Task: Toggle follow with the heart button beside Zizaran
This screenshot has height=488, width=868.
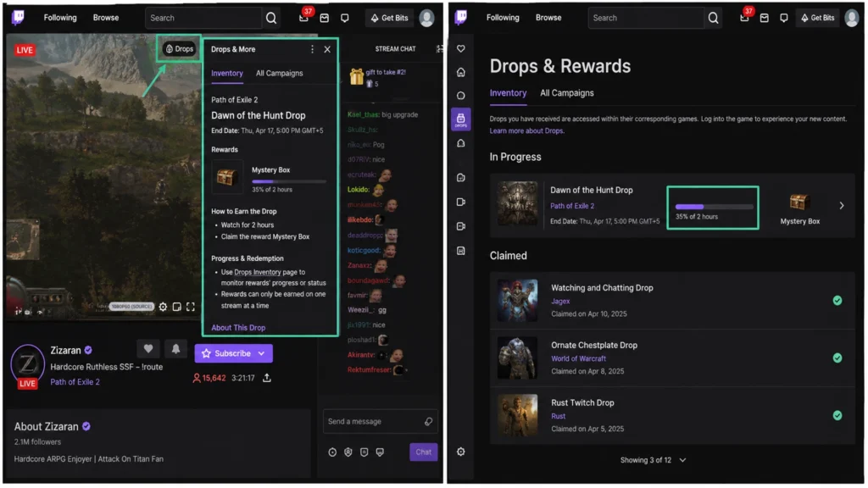Action: (147, 348)
